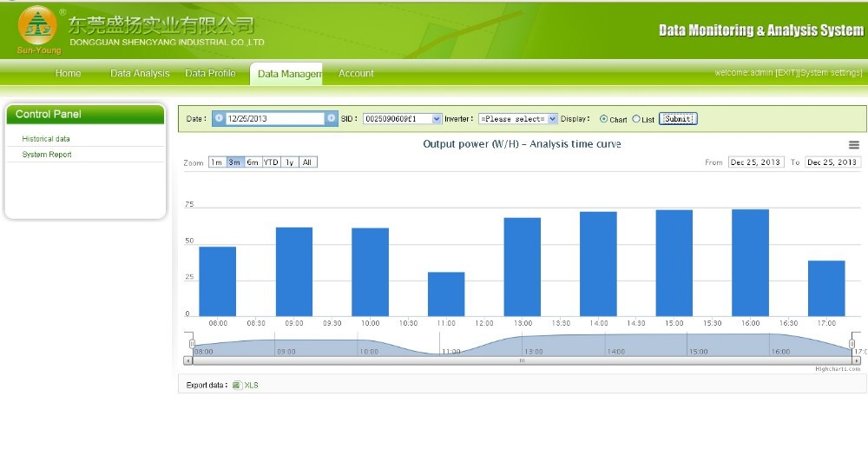Click the 16:00 output power bar
The image size is (868, 456).
click(751, 262)
